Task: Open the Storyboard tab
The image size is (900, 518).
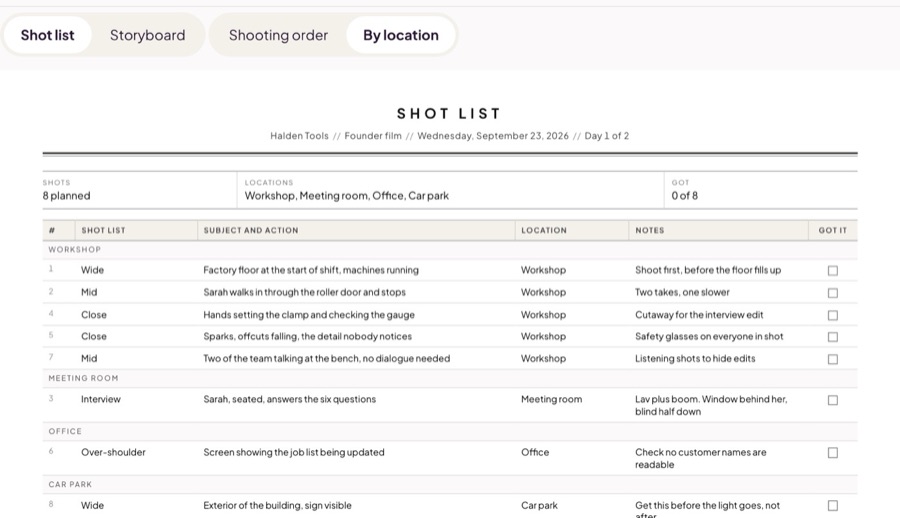Action: 148,35
